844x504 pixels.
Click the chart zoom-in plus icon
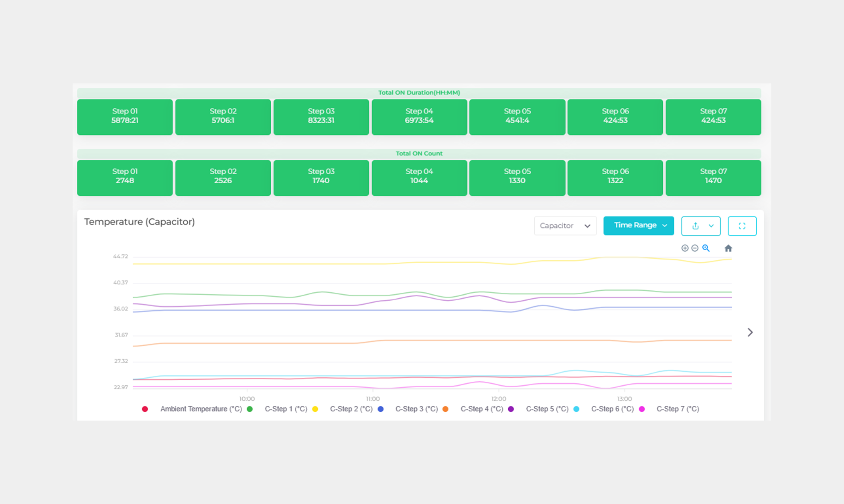pos(685,248)
